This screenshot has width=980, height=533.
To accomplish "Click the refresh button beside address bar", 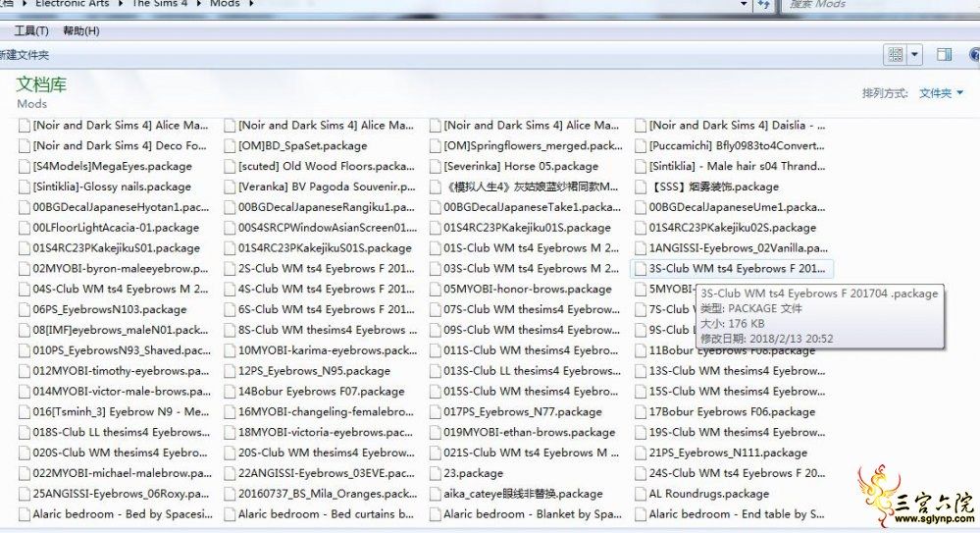I will [764, 4].
